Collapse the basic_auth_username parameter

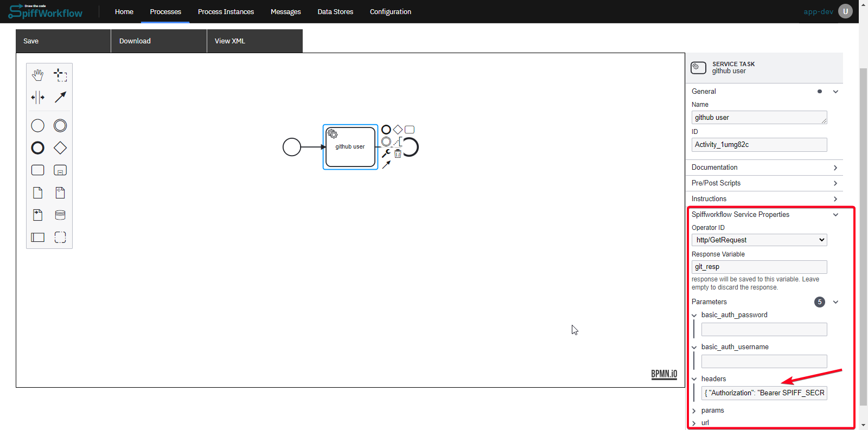[x=694, y=347]
